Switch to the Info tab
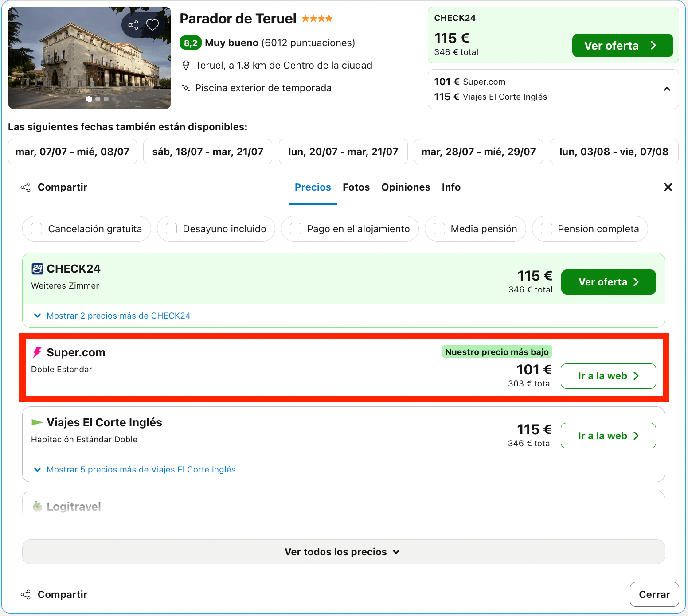 451,187
